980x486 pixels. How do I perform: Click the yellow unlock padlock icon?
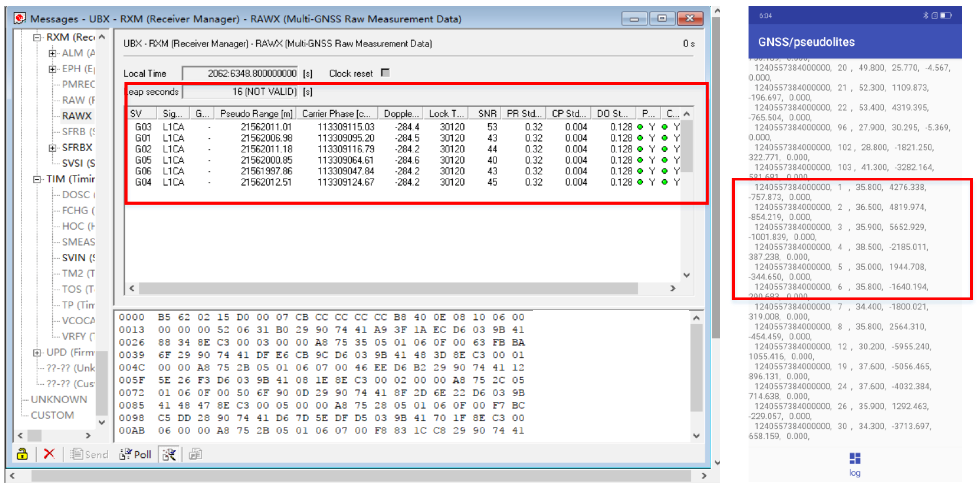(22, 454)
